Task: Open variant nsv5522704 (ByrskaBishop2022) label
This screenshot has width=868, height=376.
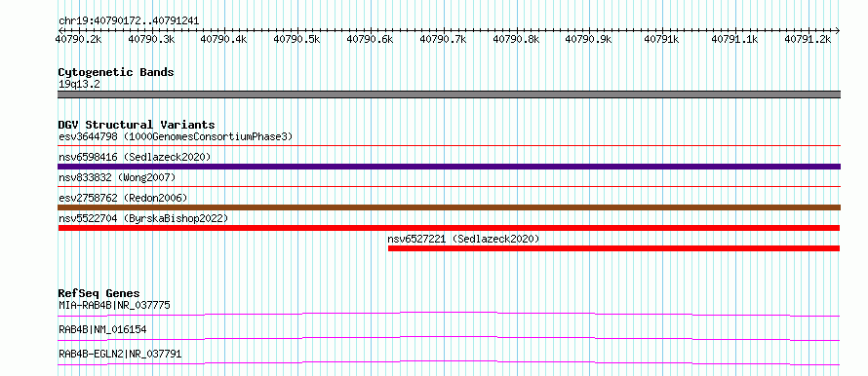Action: 142,218
